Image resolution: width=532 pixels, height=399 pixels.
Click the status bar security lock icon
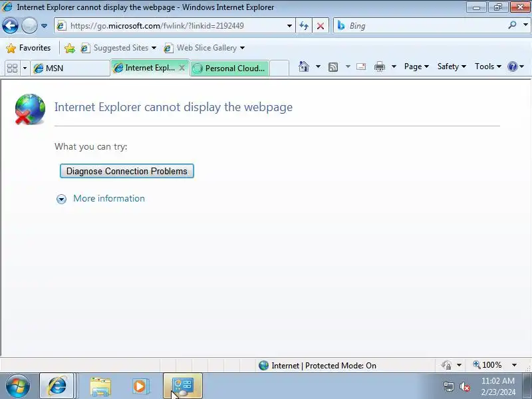(446, 365)
